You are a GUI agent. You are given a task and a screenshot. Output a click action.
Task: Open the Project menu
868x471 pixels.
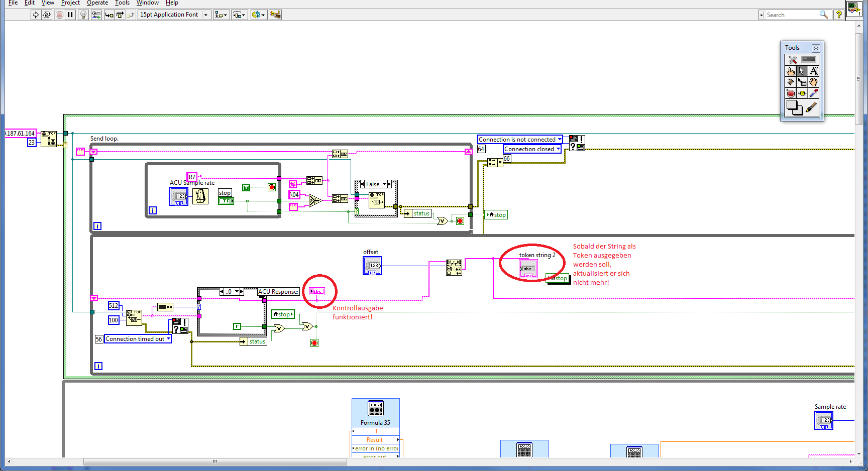click(70, 3)
